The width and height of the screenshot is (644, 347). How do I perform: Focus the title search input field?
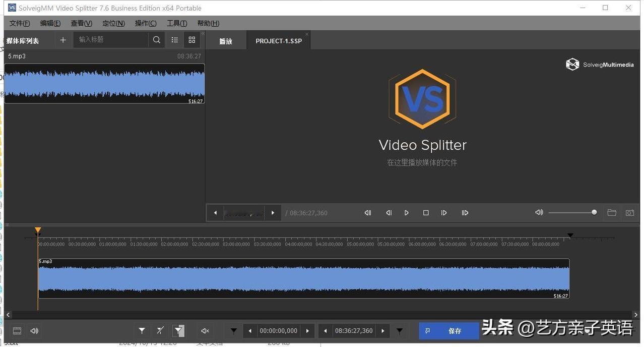(111, 40)
